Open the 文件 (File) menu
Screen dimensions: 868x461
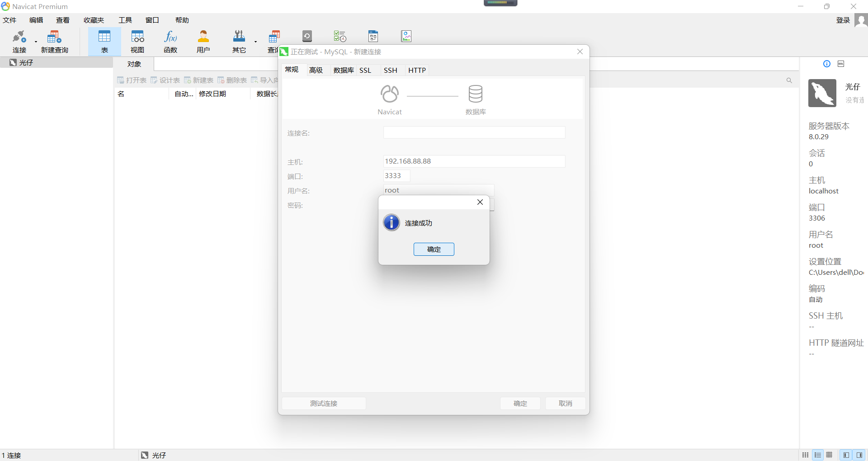tap(9, 20)
